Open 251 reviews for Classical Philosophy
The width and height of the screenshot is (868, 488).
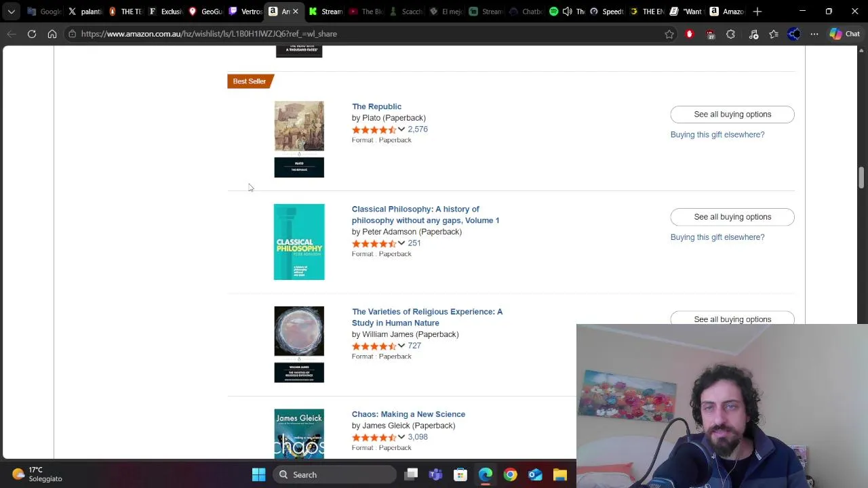coord(414,243)
